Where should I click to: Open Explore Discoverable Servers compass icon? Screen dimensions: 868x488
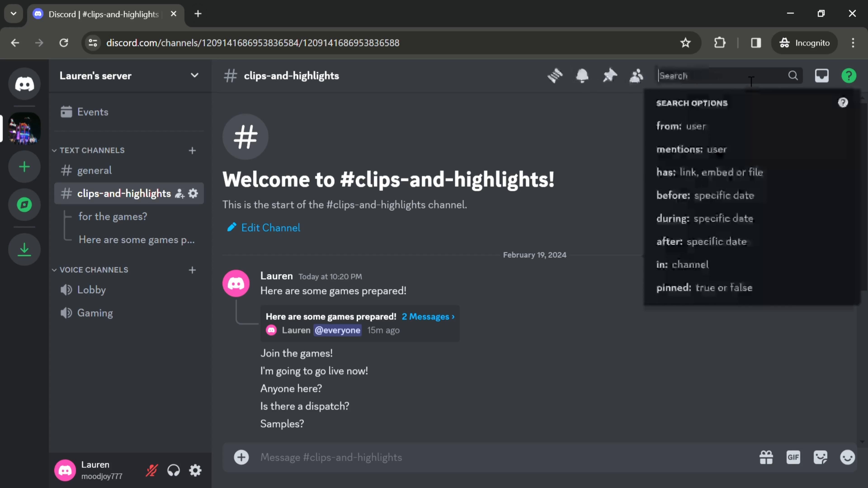point(24,204)
